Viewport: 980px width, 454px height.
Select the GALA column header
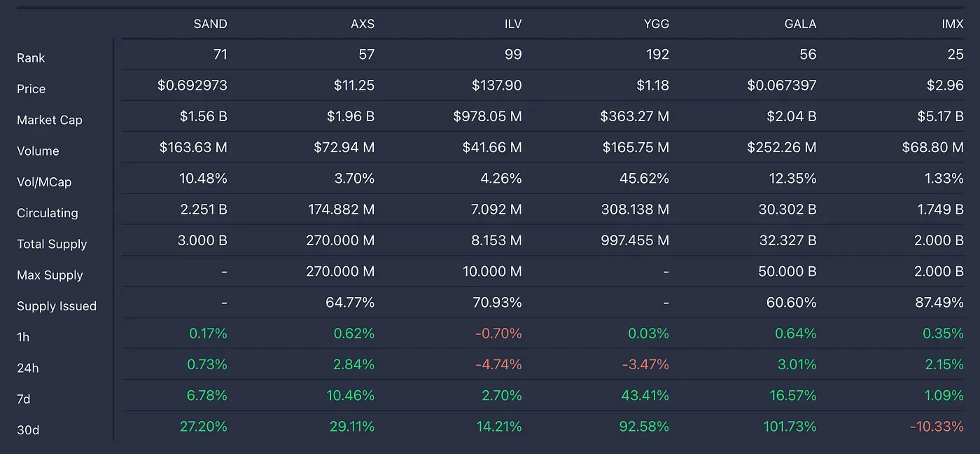click(x=800, y=24)
